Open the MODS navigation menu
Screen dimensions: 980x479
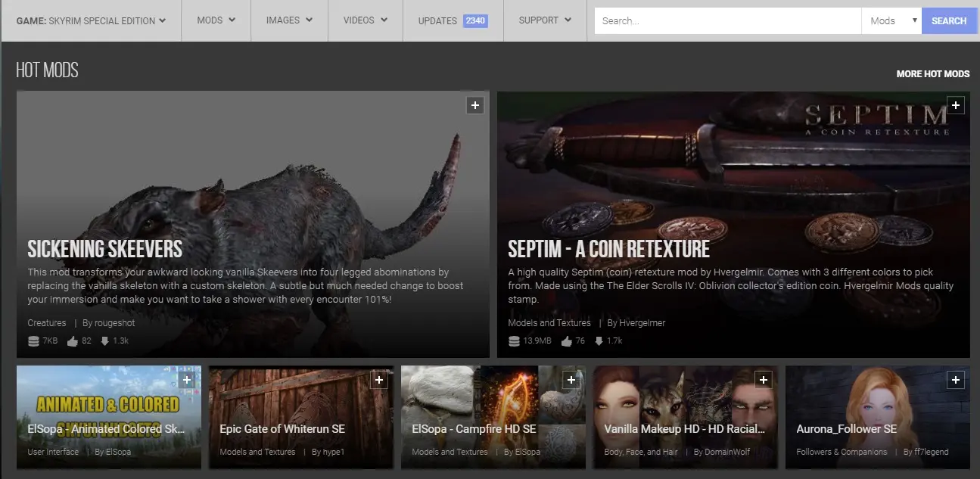pos(216,20)
